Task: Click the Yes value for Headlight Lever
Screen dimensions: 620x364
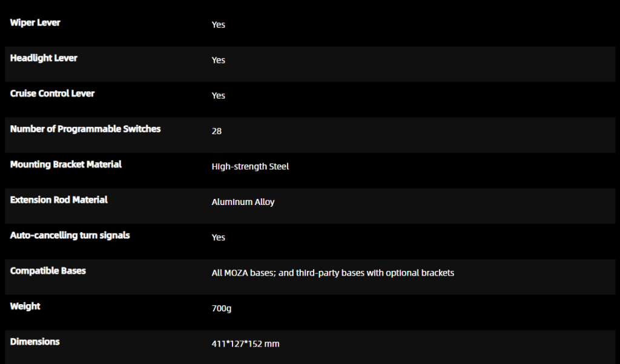Action: (x=218, y=60)
